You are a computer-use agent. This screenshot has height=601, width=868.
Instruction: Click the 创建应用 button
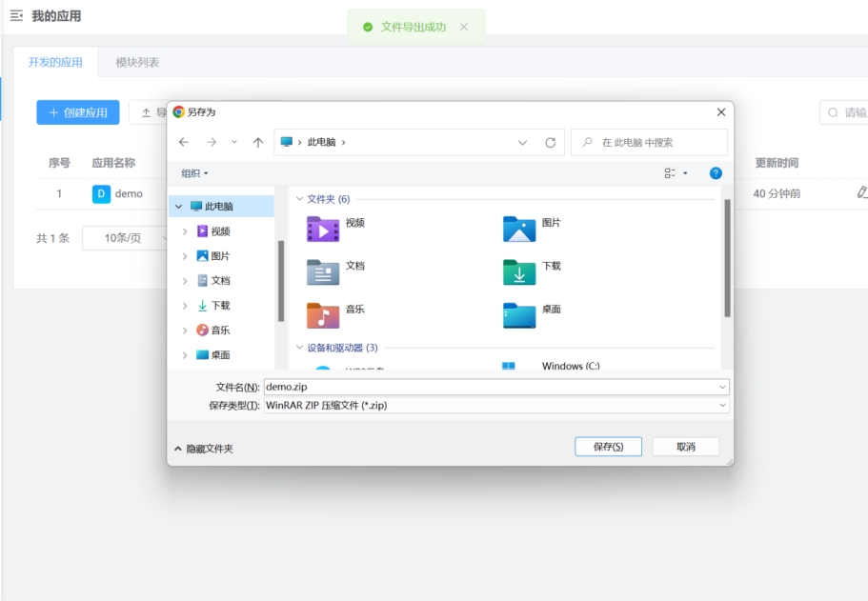coord(78,112)
